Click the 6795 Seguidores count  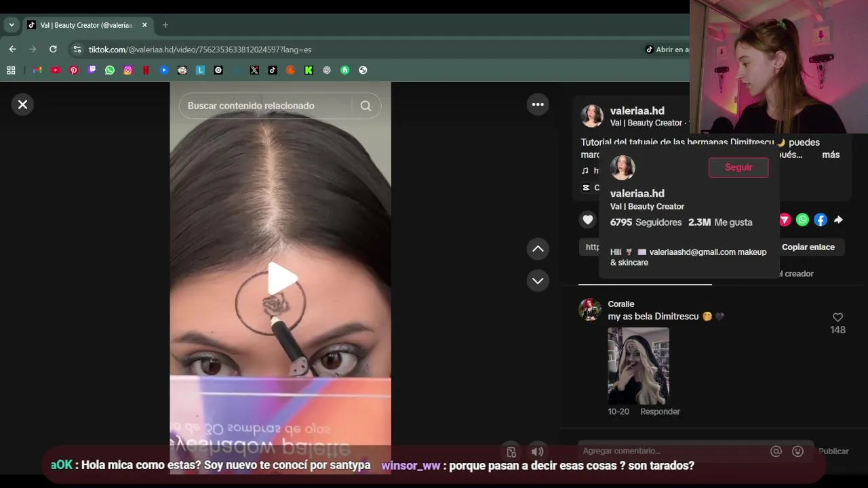pyautogui.click(x=646, y=222)
